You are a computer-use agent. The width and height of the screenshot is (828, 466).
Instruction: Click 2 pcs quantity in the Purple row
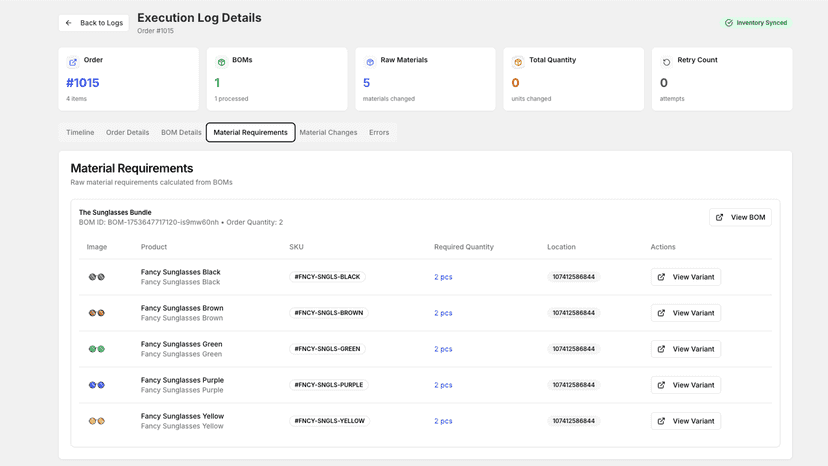coord(443,385)
